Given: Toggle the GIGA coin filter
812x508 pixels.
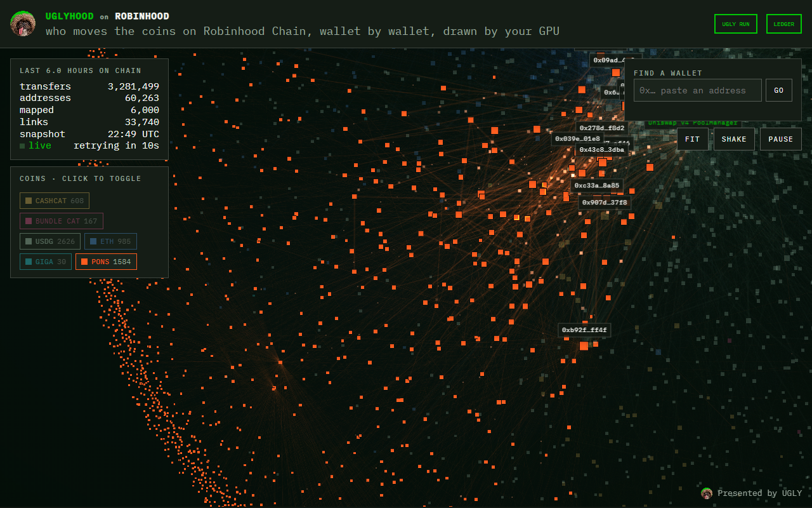Looking at the screenshot, I should 46,262.
